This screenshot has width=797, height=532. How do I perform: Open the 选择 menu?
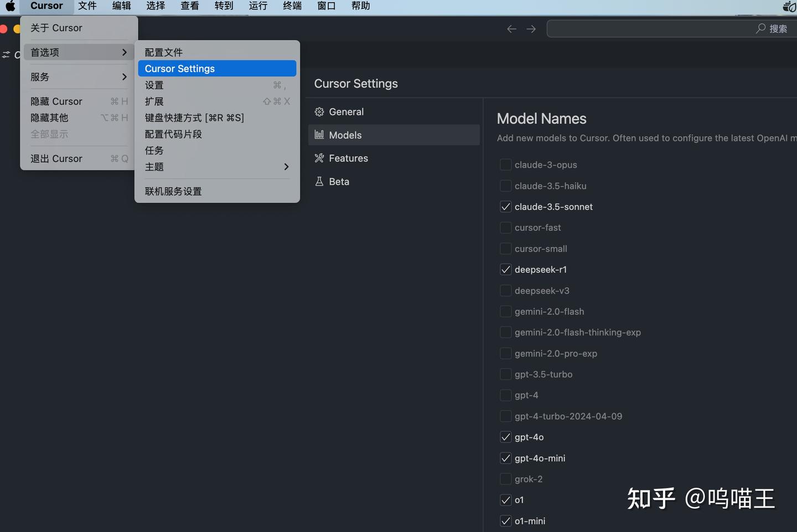click(156, 6)
